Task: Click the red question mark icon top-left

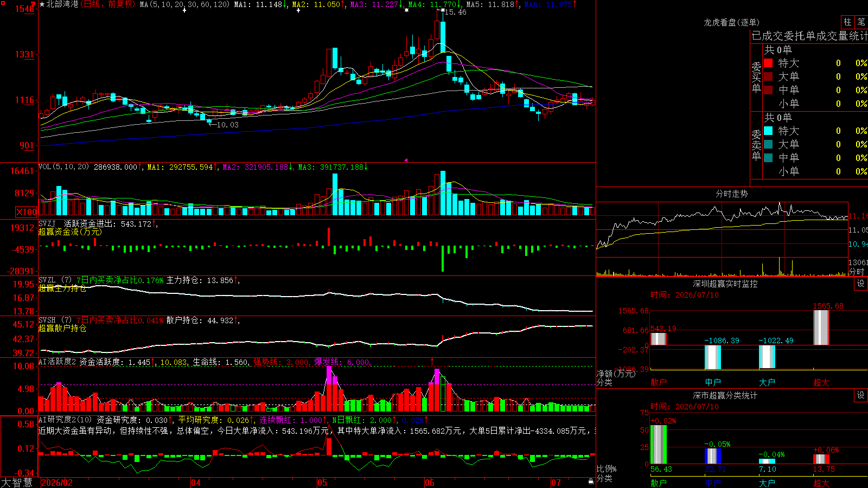Action: [x=33, y=4]
